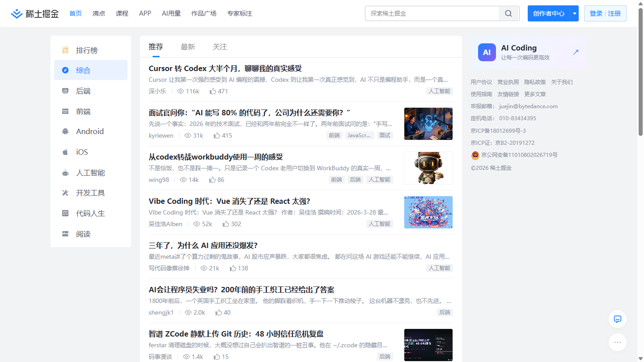Open 沸点 in top navigation
The height and width of the screenshot is (362, 644).
[x=99, y=13]
